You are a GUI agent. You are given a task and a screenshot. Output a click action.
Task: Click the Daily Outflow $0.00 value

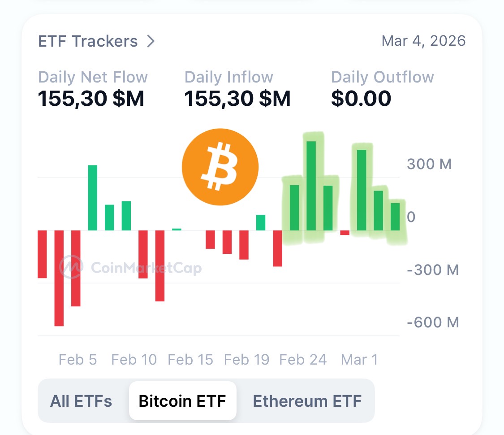pyautogui.click(x=361, y=98)
